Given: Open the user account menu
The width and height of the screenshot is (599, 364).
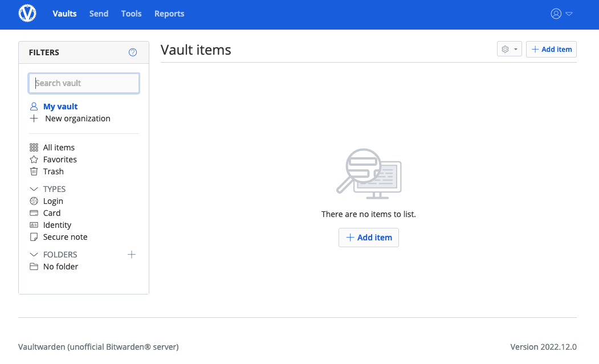Looking at the screenshot, I should (x=561, y=14).
